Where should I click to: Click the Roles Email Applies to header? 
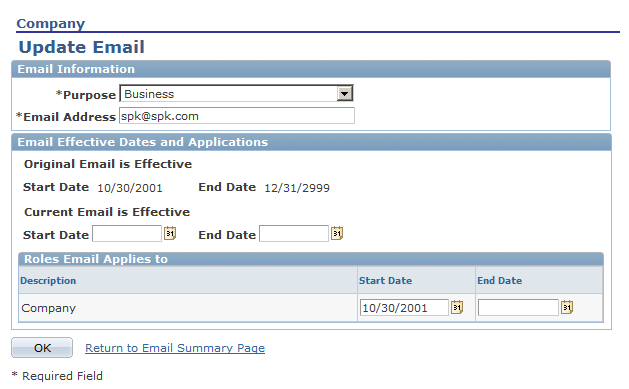pos(311,259)
